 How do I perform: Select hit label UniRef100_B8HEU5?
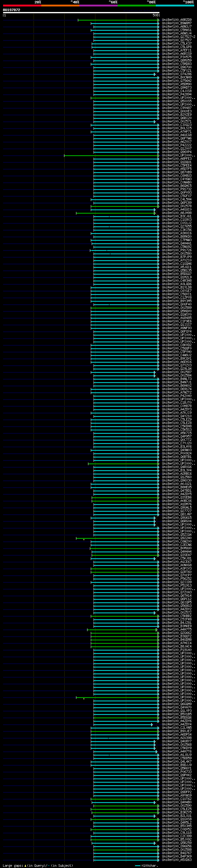point(176,487)
